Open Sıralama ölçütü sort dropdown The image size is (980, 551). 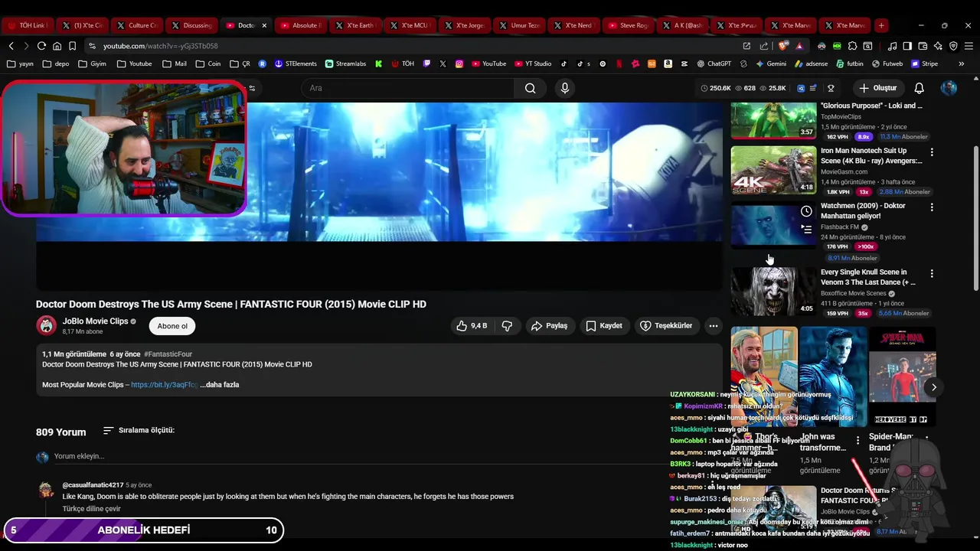pyautogui.click(x=139, y=431)
